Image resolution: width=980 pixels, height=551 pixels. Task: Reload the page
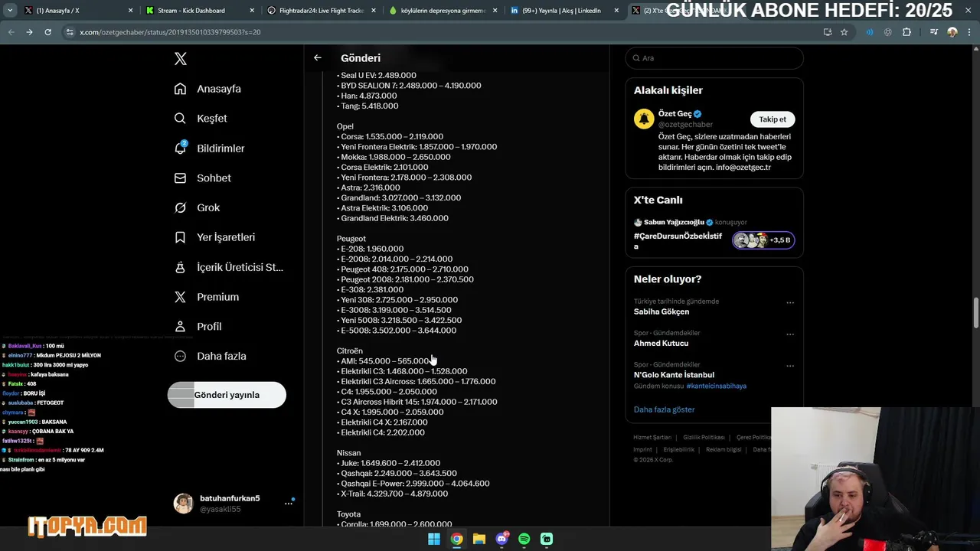pos(47,32)
